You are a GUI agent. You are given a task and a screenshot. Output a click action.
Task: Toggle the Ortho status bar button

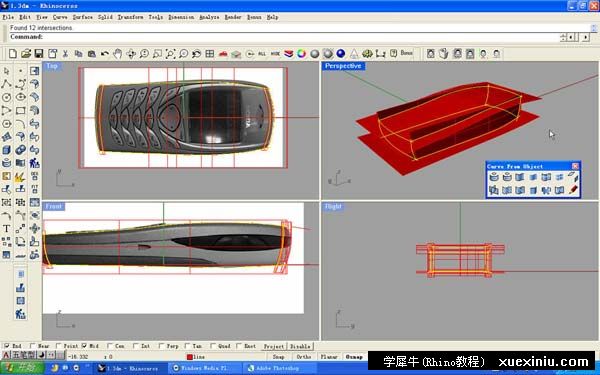pos(304,357)
